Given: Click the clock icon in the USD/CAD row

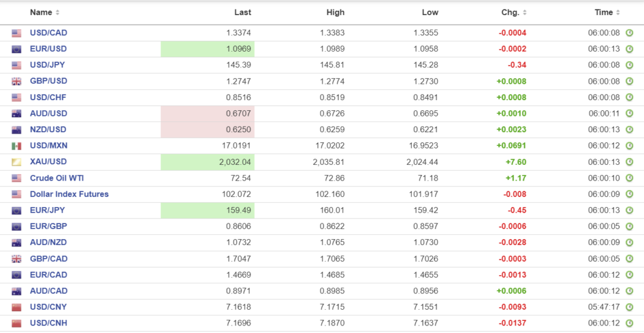Looking at the screenshot, I should point(629,33).
